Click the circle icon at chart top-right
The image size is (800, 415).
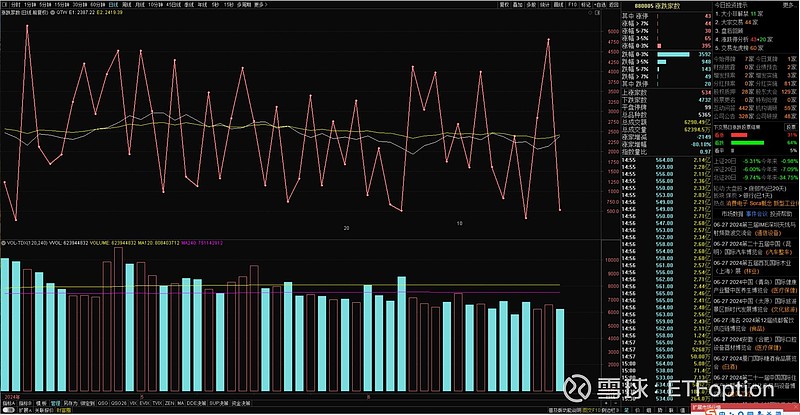(x=589, y=12)
